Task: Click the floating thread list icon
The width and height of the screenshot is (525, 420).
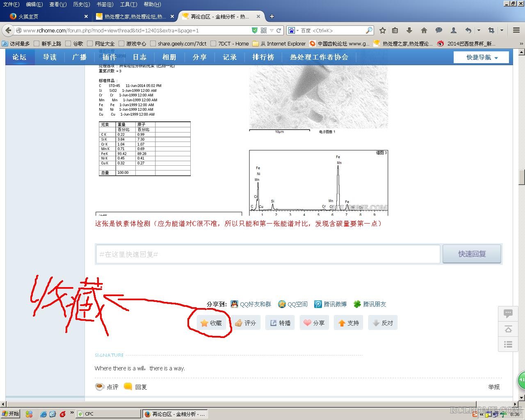Action: (x=508, y=345)
